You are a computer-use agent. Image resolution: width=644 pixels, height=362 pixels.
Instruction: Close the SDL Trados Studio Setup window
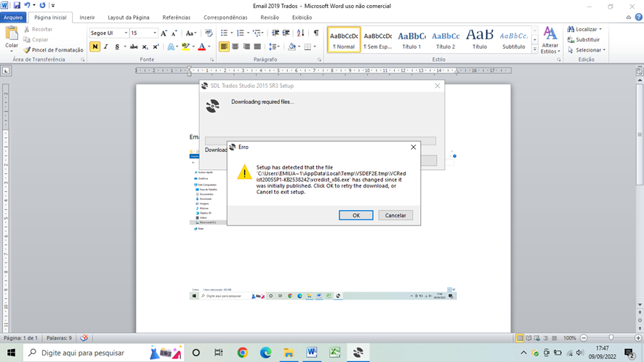pos(438,86)
